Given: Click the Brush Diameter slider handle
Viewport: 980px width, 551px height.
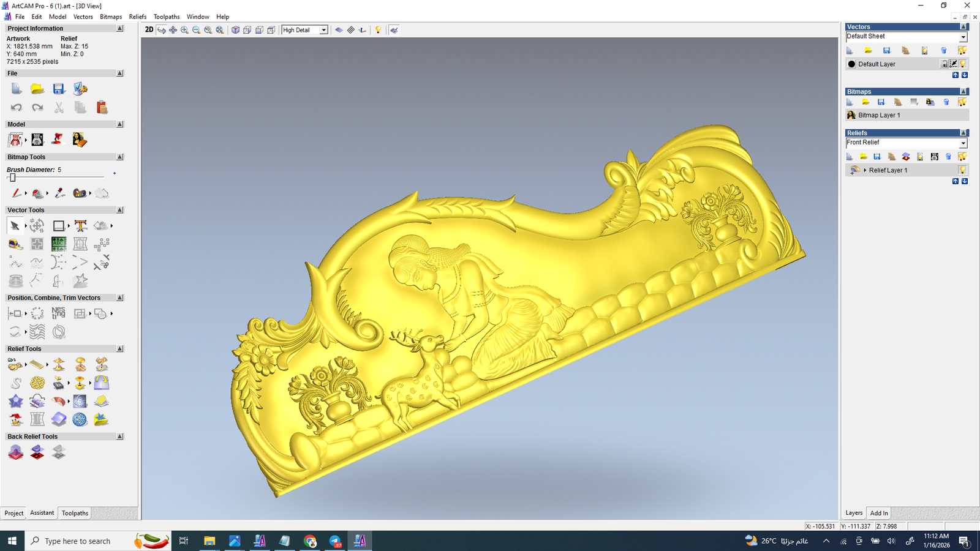Looking at the screenshot, I should point(12,178).
